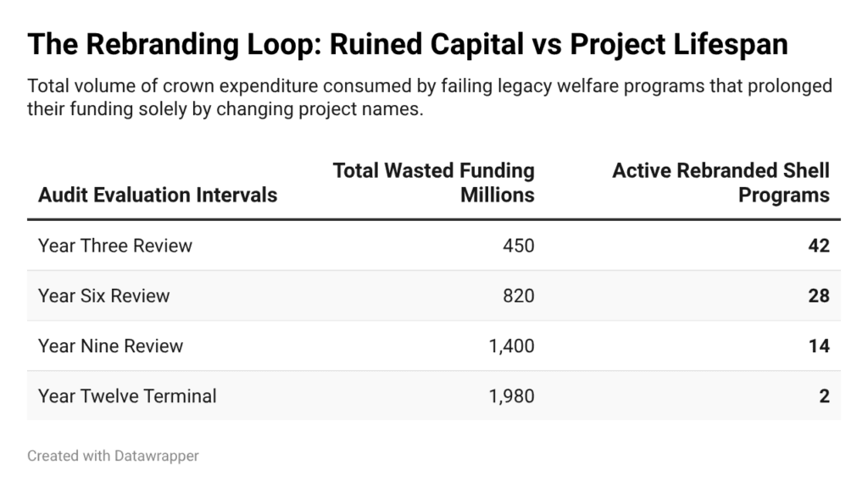Click the bold 42 programs value
This screenshot has height=492, width=868.
[x=819, y=246]
